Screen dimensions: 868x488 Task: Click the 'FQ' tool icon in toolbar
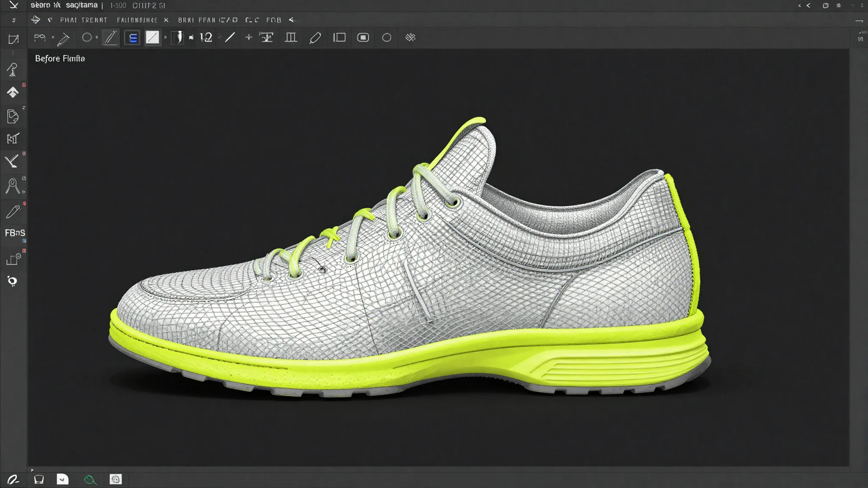click(39, 38)
